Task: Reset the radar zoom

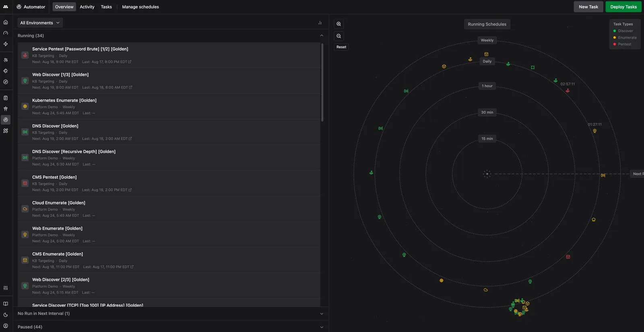Action: point(341,47)
